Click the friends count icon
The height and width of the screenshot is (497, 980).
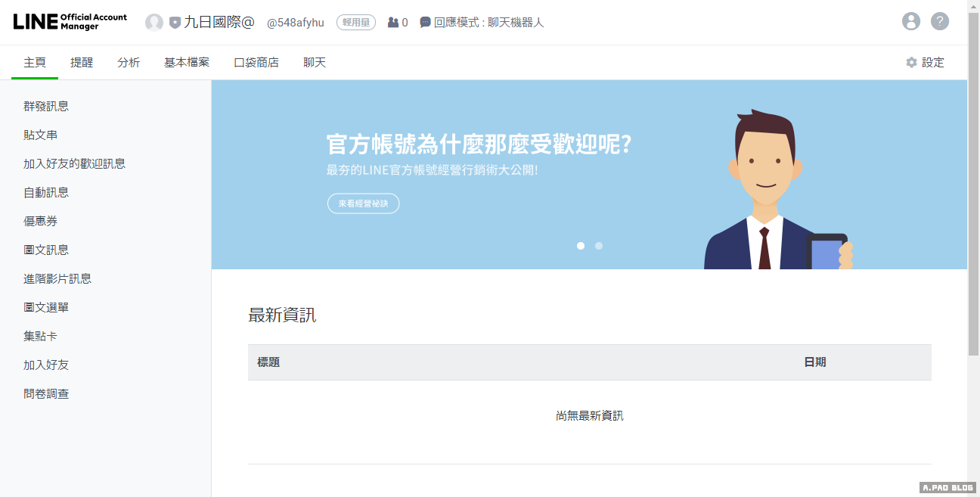[x=392, y=23]
